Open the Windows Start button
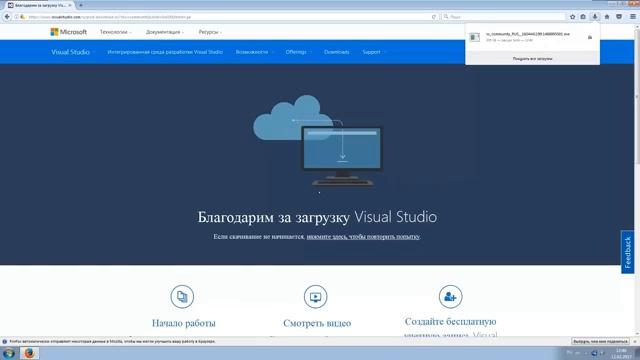 pos(9,353)
